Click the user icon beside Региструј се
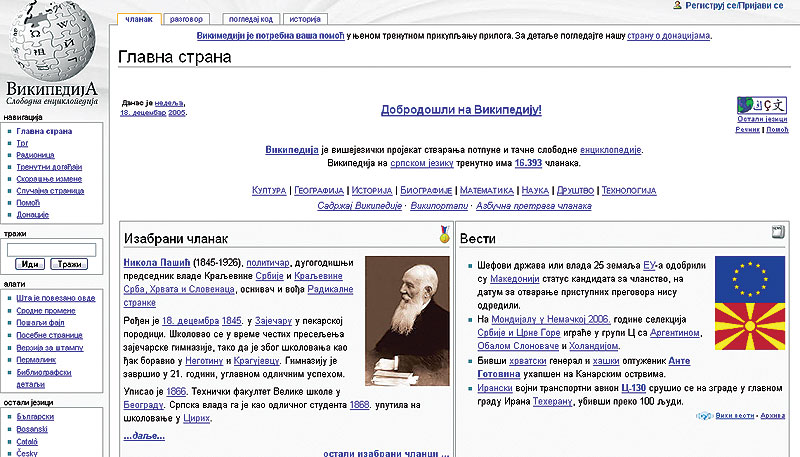Image resolution: width=800 pixels, height=457 pixels. coord(678,6)
